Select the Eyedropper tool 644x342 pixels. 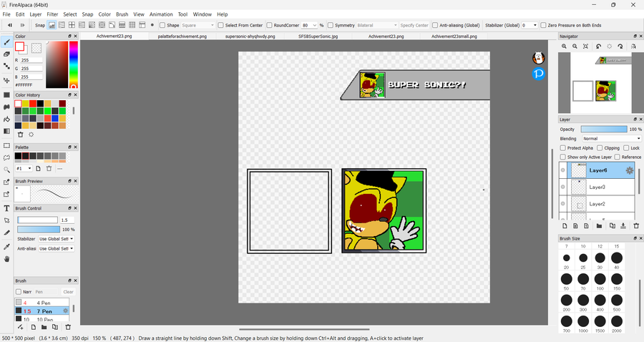point(6,247)
